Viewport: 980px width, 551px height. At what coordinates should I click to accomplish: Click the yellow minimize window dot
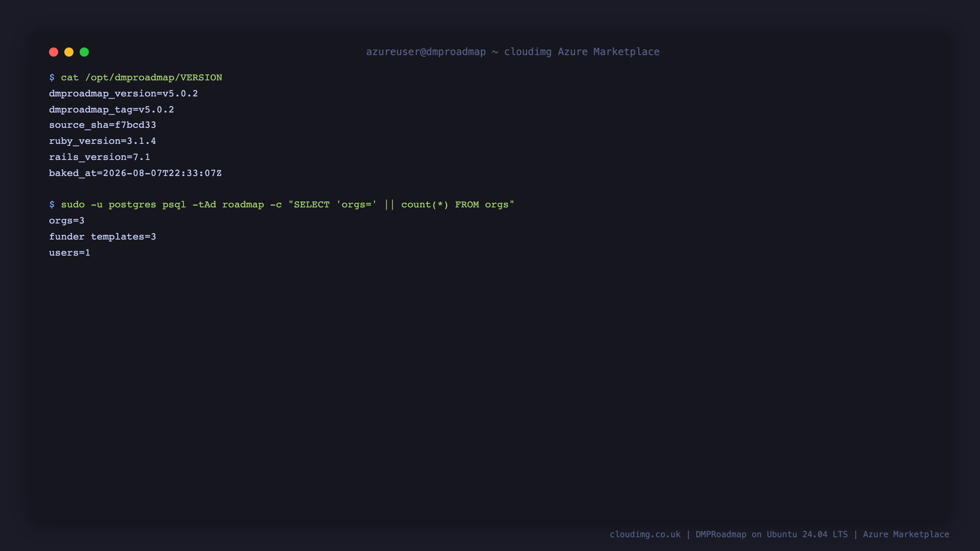[69, 52]
